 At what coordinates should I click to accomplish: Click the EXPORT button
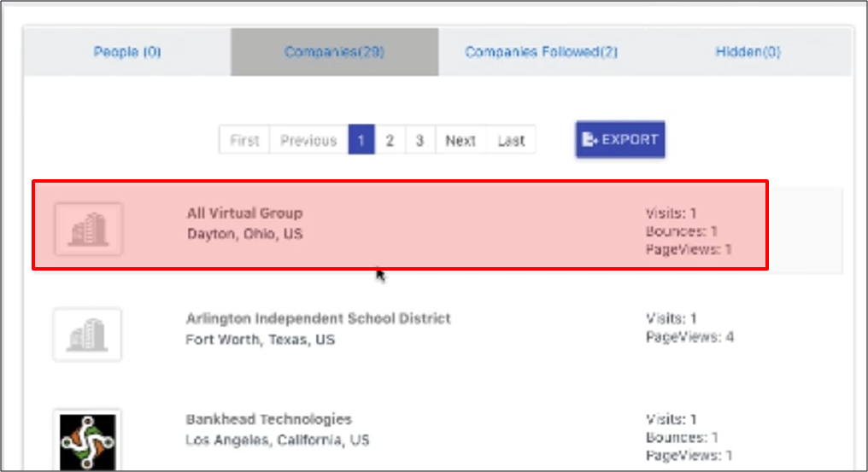coord(620,139)
